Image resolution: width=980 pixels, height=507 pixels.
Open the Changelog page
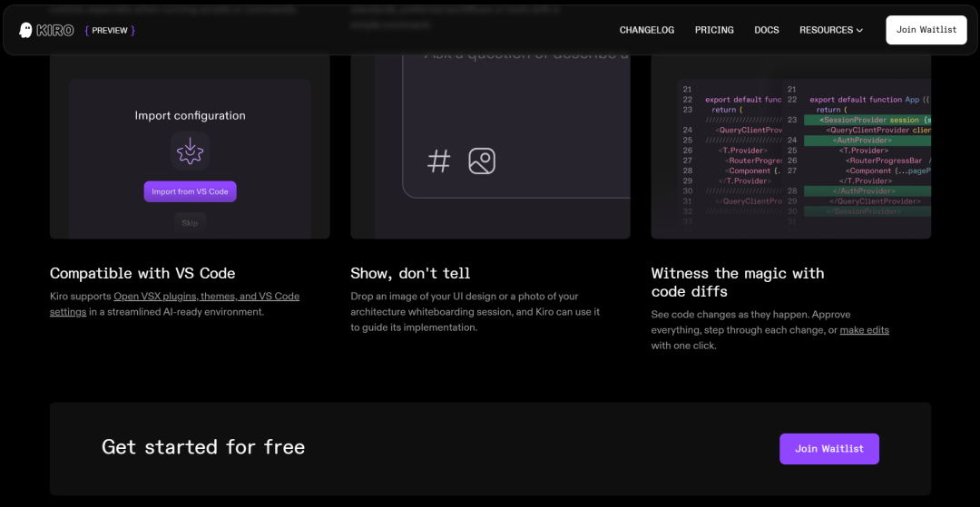[646, 30]
